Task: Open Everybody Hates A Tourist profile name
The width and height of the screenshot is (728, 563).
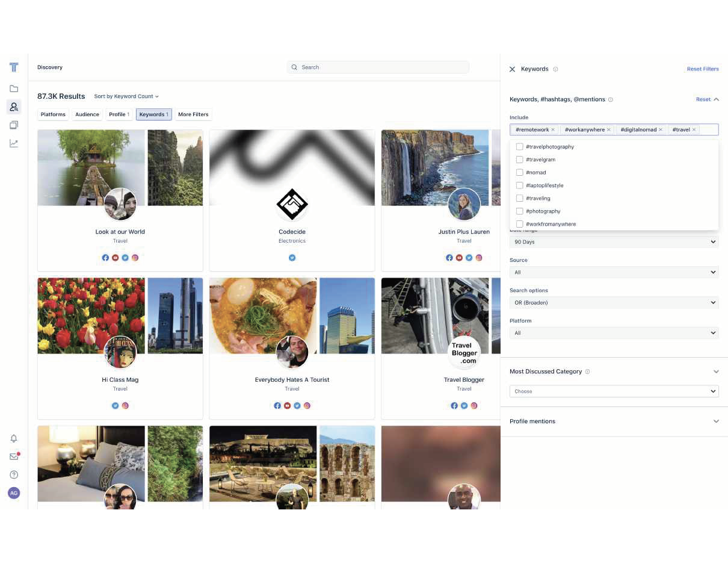Action: pyautogui.click(x=292, y=380)
